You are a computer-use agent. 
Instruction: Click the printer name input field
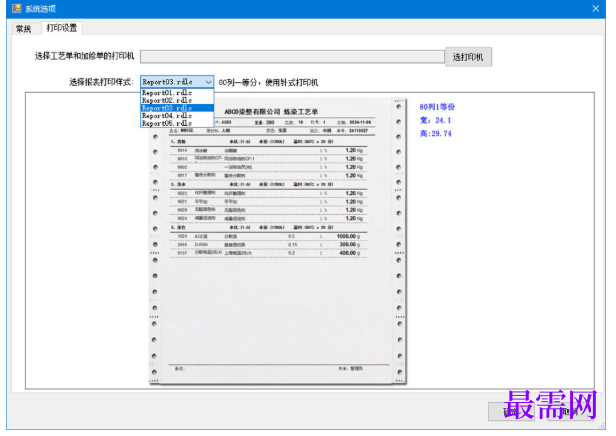pyautogui.click(x=292, y=57)
